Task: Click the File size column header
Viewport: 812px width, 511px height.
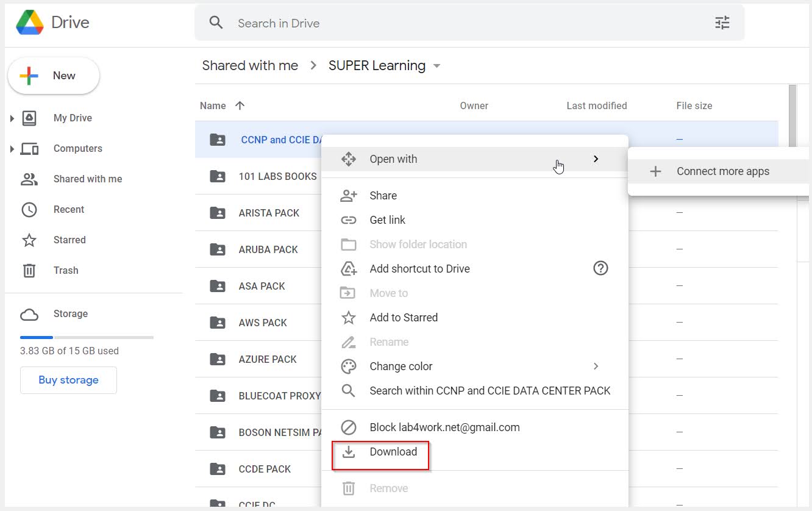Action: 694,105
